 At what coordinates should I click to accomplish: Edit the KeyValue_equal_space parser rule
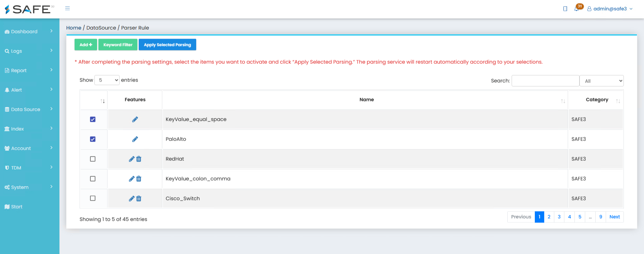tap(135, 119)
